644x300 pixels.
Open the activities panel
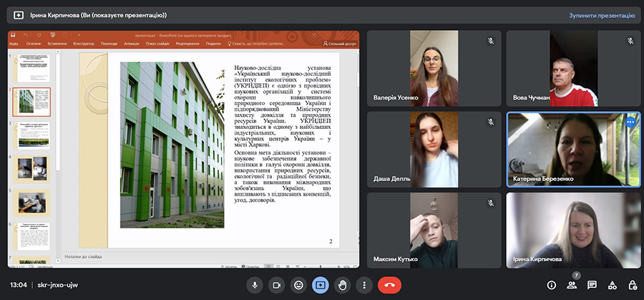tap(613, 285)
